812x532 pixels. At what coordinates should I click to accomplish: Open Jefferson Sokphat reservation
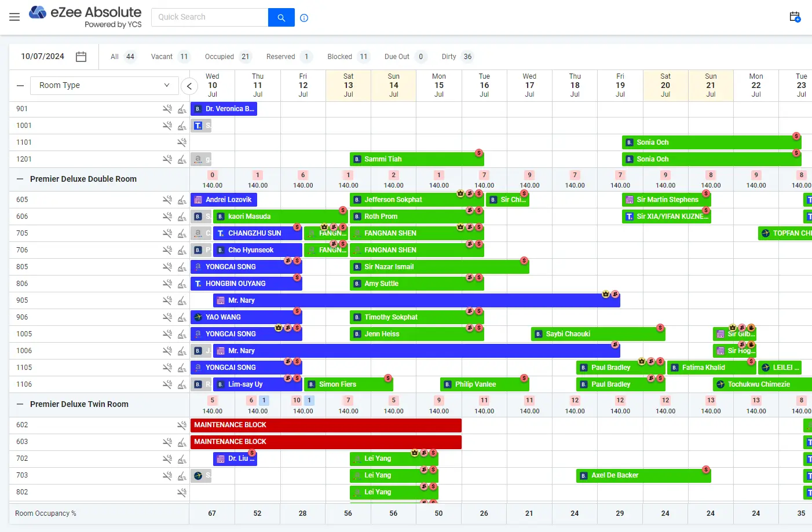click(416, 200)
